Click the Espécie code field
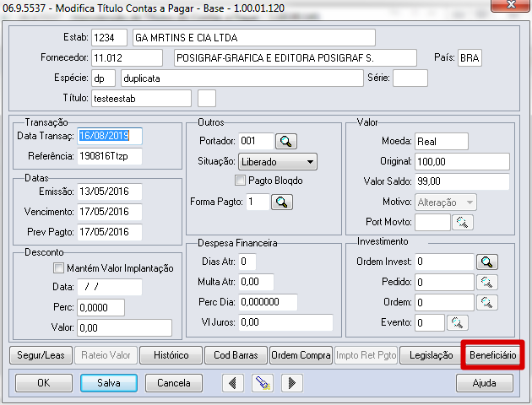This screenshot has height=405, width=532. tap(104, 78)
